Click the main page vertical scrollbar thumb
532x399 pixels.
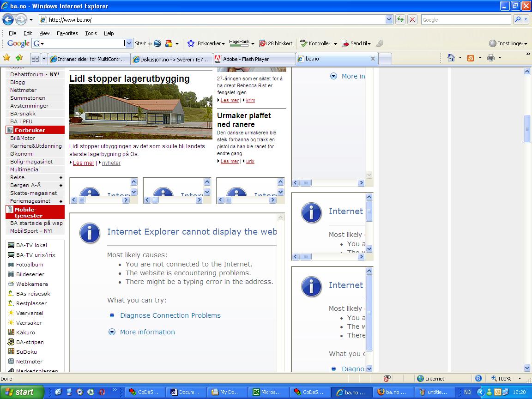527,129
